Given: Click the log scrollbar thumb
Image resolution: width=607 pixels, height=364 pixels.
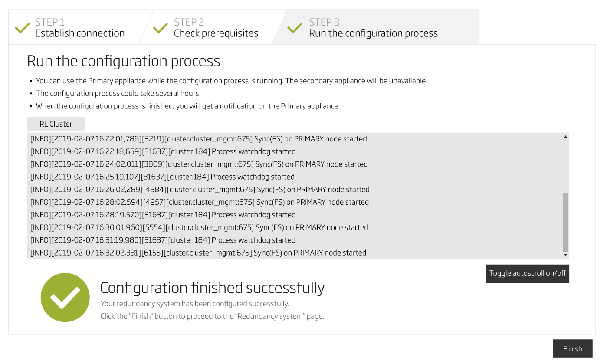Looking at the screenshot, I should coord(565,222).
